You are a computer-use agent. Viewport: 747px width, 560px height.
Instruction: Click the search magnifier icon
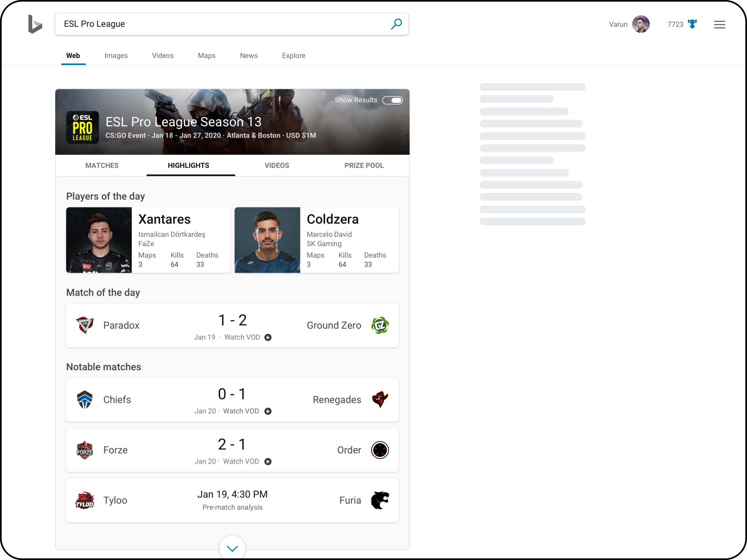[396, 24]
